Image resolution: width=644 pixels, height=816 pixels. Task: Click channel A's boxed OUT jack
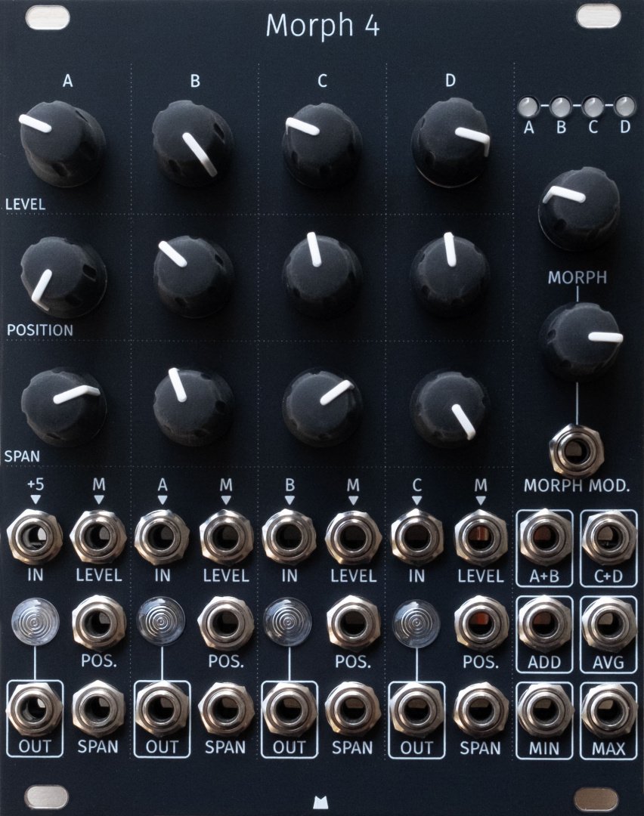(34, 709)
